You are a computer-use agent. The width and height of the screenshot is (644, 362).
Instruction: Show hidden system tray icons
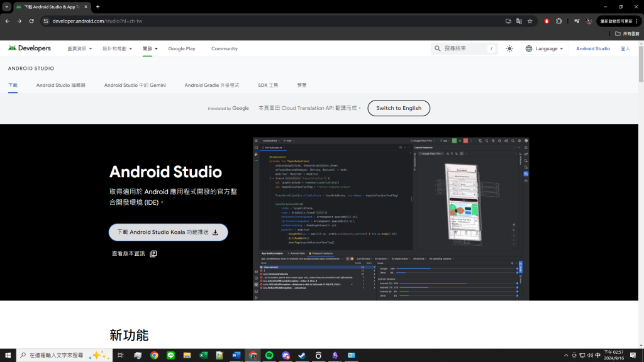[566, 356]
